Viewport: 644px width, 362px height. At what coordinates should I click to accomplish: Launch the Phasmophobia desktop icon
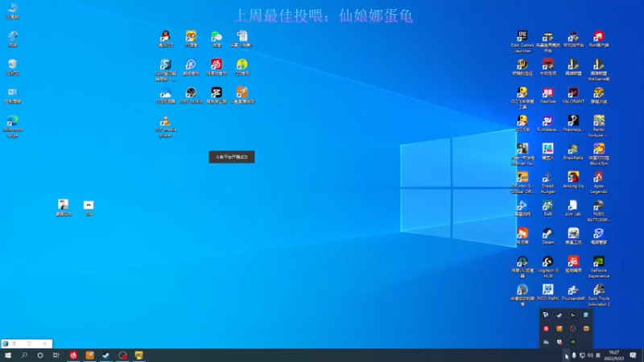573,123
